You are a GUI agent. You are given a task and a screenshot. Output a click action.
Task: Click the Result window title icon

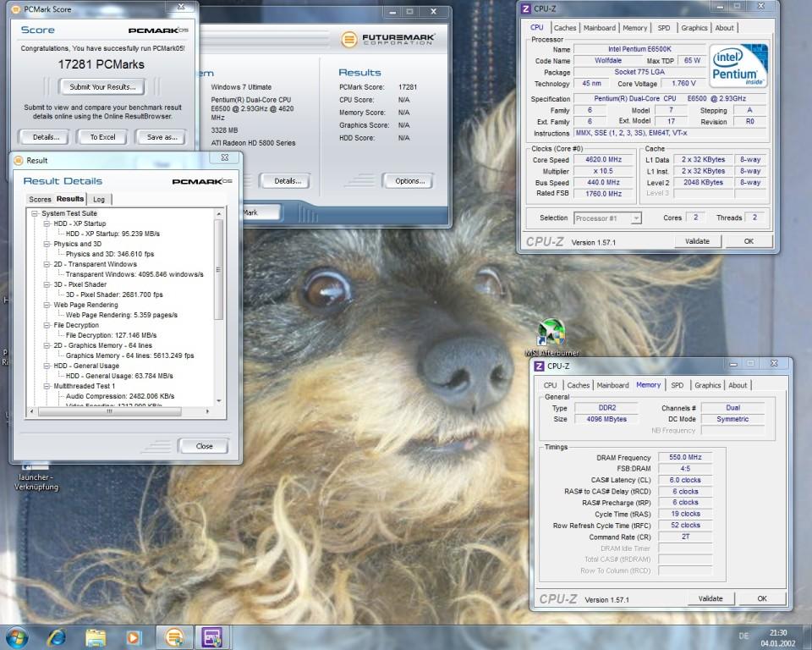coord(19,160)
